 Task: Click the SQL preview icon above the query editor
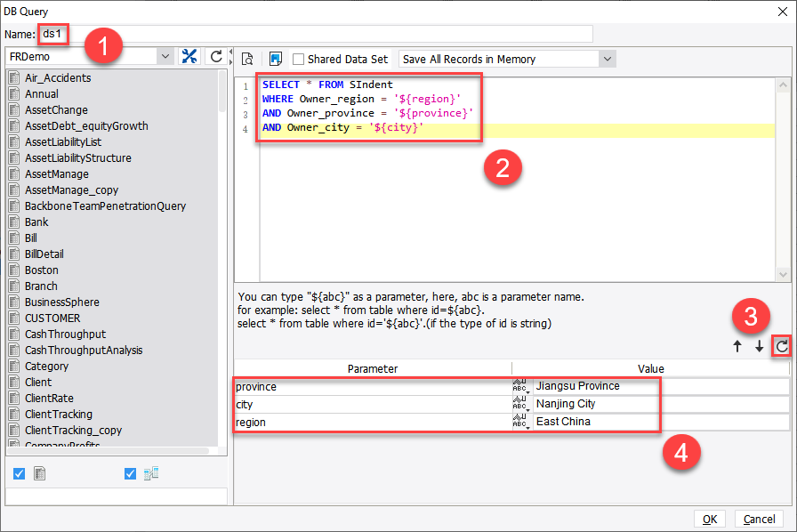[x=247, y=59]
